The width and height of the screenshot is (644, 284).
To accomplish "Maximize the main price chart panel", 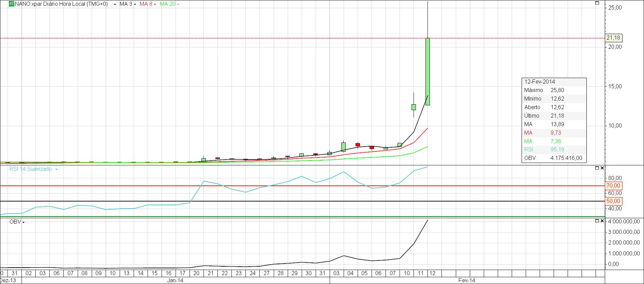I will (597, 3).
